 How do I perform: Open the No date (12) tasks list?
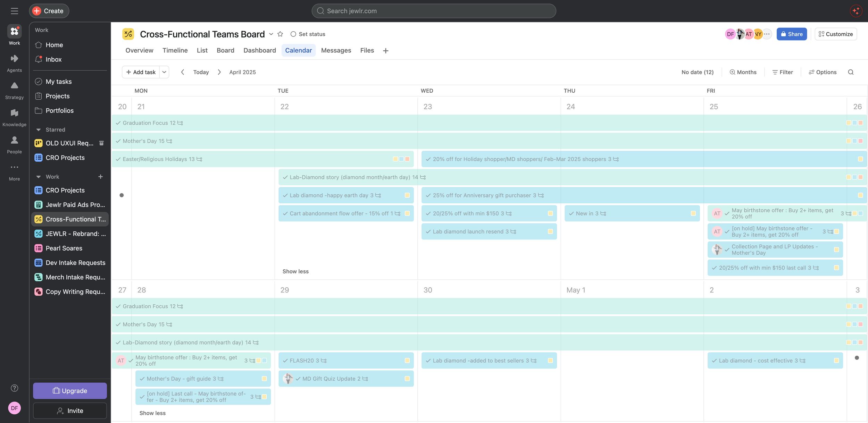click(697, 72)
